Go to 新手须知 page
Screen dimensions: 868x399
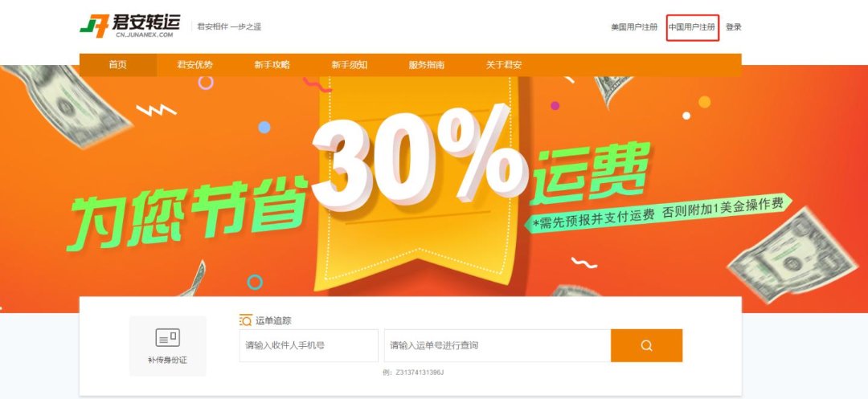350,65
